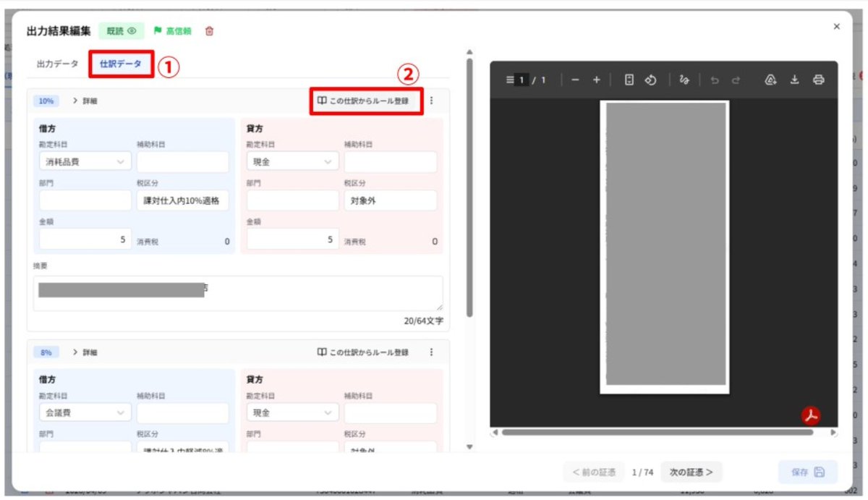Viewport: 868px width, 500px height.
Task: Click the fit-to-page icon in the PDF toolbar
Action: (629, 80)
